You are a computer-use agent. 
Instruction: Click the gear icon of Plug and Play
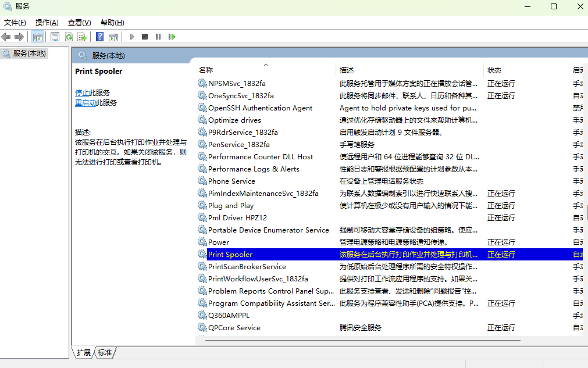coord(202,205)
